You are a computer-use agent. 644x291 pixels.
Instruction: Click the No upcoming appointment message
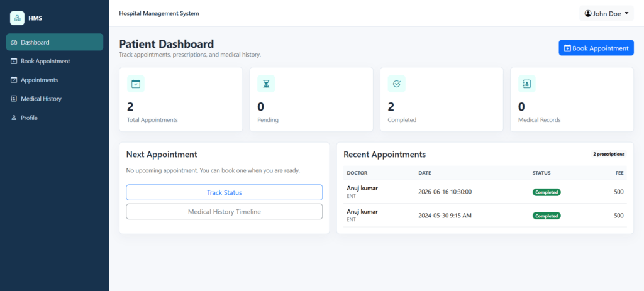pos(213,170)
